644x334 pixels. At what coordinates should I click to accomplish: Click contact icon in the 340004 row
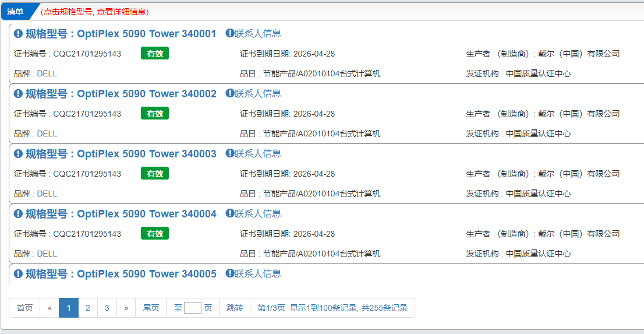click(x=229, y=213)
